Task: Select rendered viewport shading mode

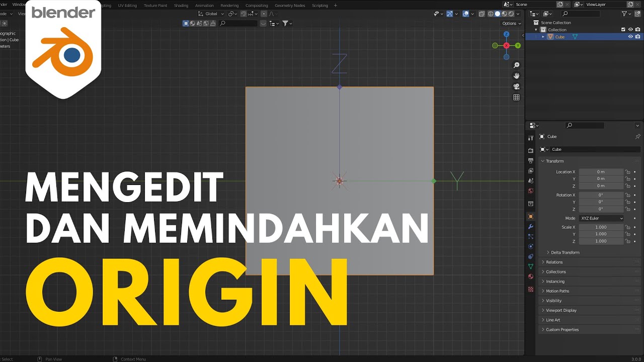Action: (x=511, y=14)
